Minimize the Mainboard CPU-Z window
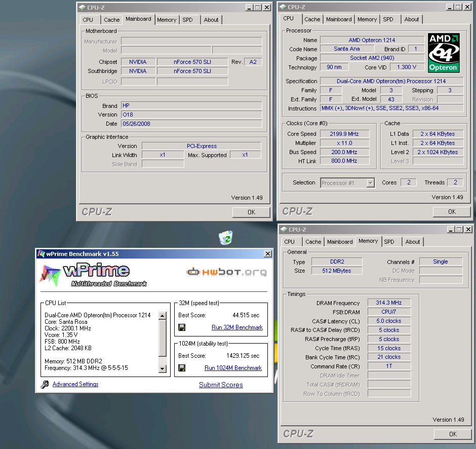476x449 pixels. click(x=249, y=8)
